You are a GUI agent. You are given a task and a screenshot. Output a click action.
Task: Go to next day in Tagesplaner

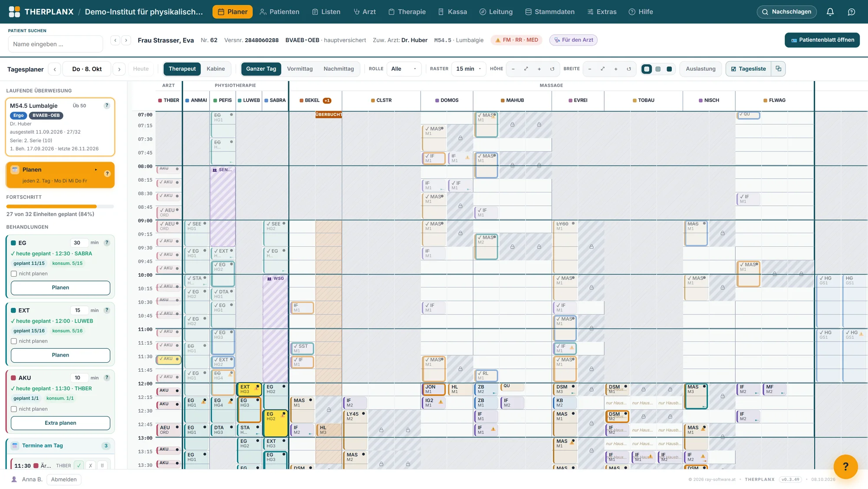[119, 69]
